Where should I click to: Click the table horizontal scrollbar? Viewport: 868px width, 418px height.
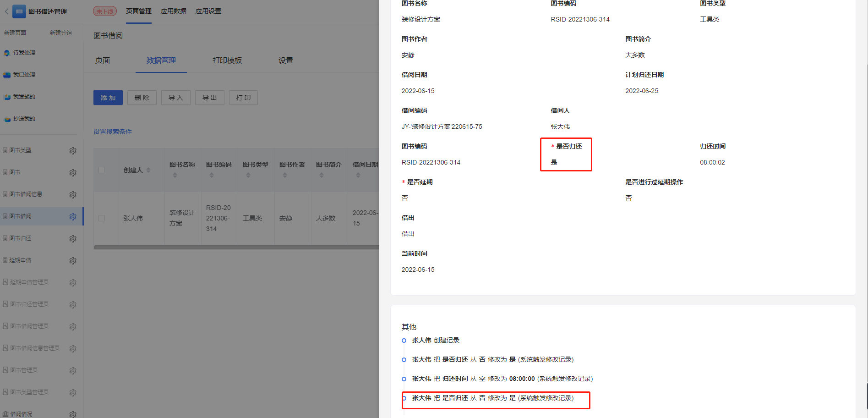click(236, 247)
